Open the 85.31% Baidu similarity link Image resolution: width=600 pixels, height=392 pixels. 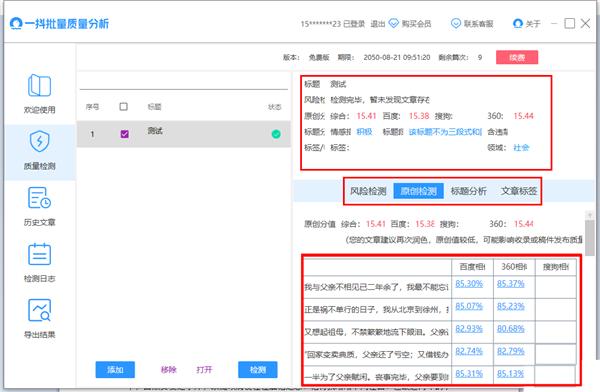(469, 374)
